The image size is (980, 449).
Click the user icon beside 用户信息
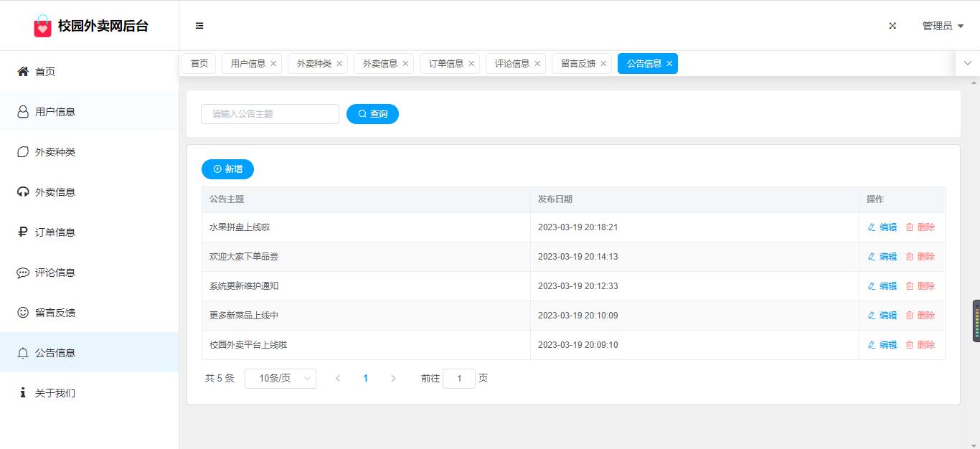23,112
